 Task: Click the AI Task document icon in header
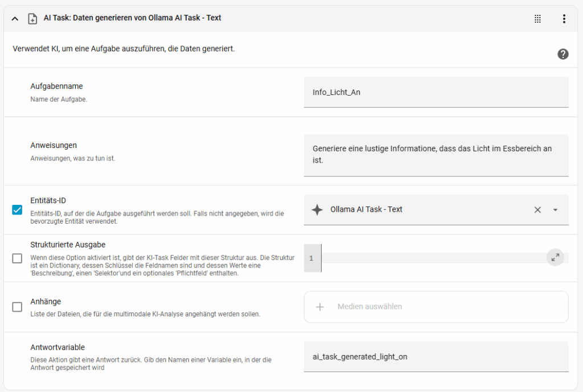pyautogui.click(x=32, y=19)
